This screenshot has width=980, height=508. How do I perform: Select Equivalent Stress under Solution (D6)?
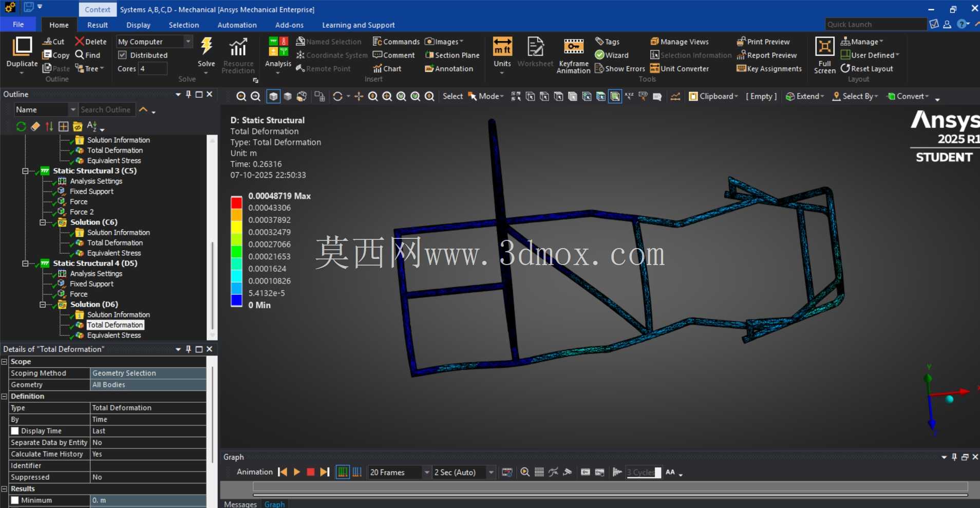pyautogui.click(x=114, y=335)
